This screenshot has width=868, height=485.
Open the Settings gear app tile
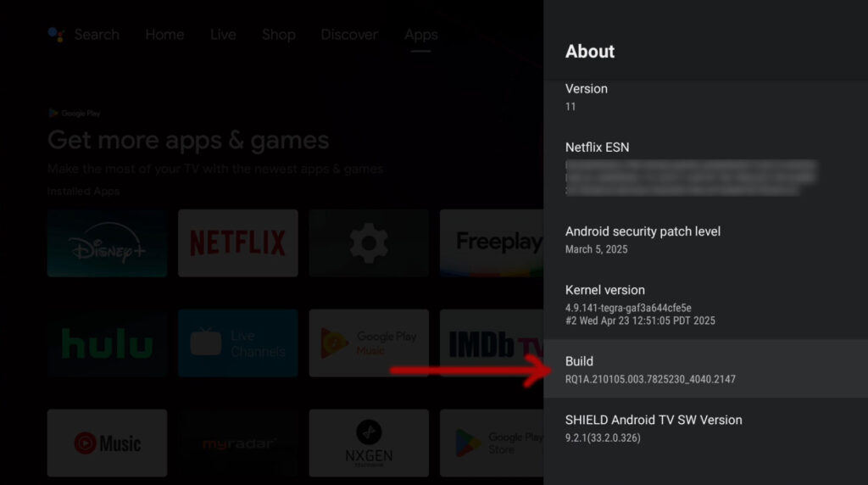point(369,243)
